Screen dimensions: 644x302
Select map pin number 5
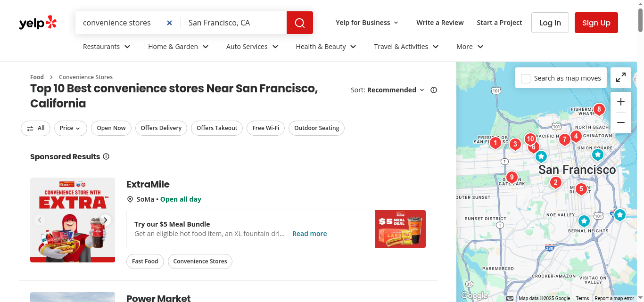581,189
